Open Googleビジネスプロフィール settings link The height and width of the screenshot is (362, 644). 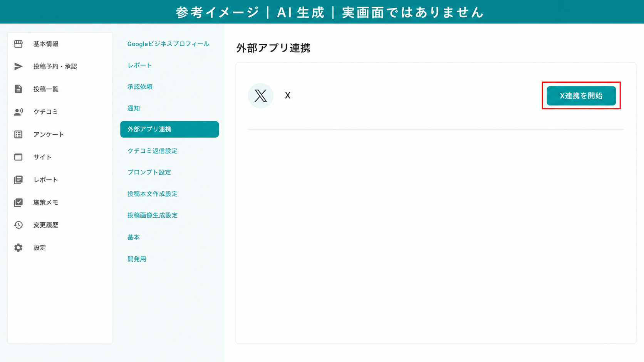coord(168,44)
